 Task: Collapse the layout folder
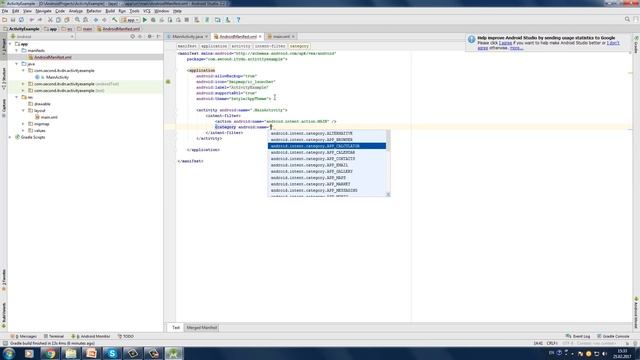point(23,111)
